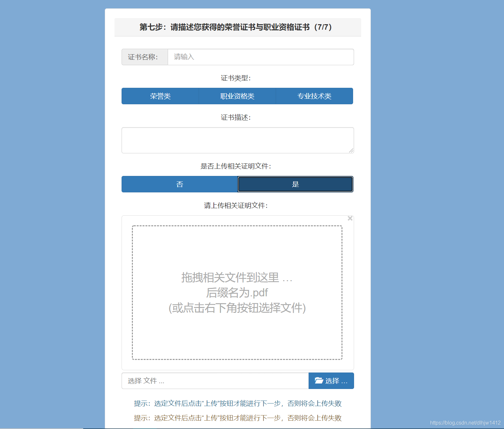Click the second brown 提示 upload hint
Screen dimensions: 504x429
click(x=238, y=418)
